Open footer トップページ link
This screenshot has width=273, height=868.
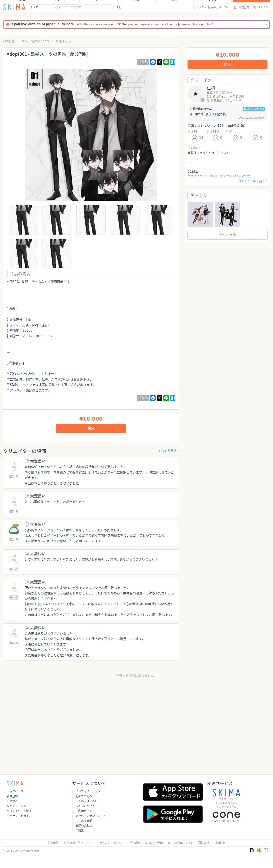[x=15, y=791]
